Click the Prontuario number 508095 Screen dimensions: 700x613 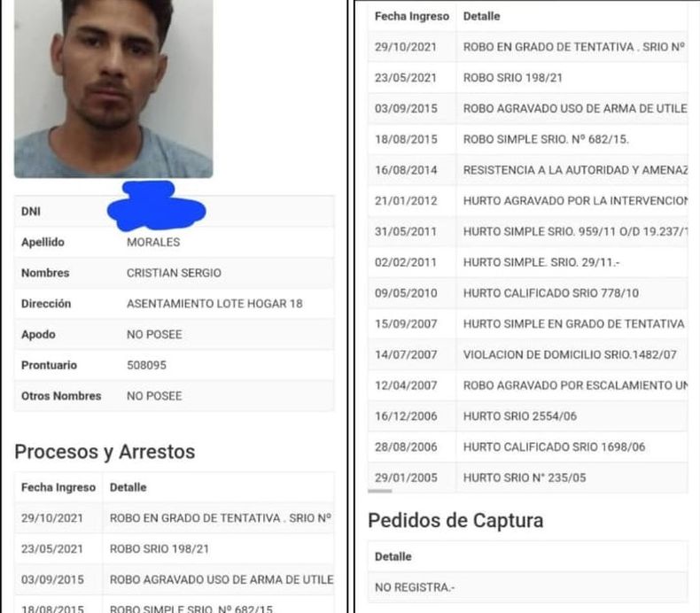click(x=146, y=365)
